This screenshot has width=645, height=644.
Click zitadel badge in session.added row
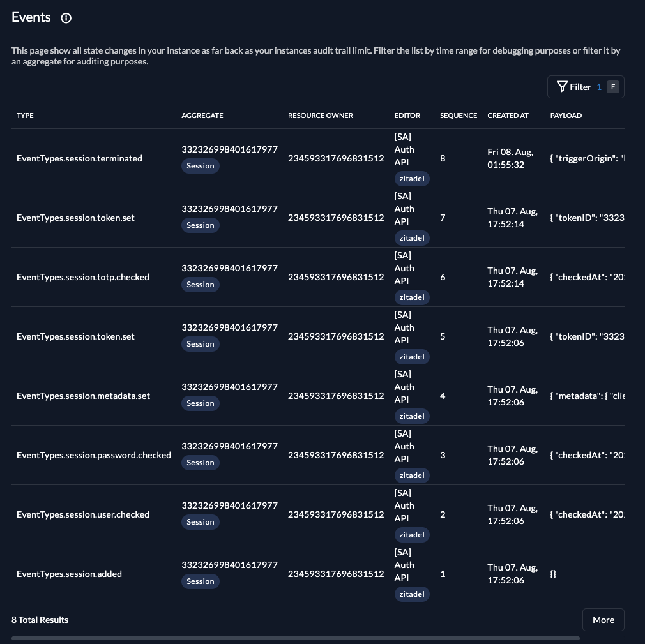point(412,594)
